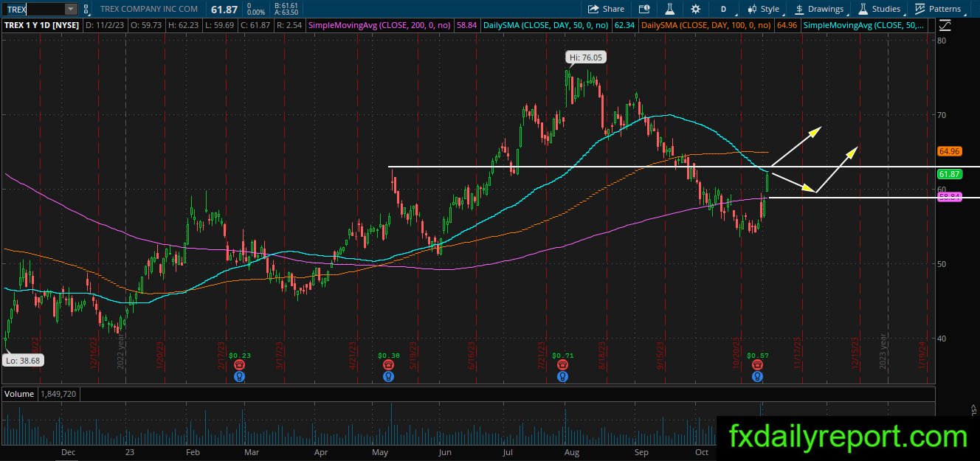Open the symbol selector dropdown arrow
This screenshot has height=461, width=980.
click(x=71, y=9)
